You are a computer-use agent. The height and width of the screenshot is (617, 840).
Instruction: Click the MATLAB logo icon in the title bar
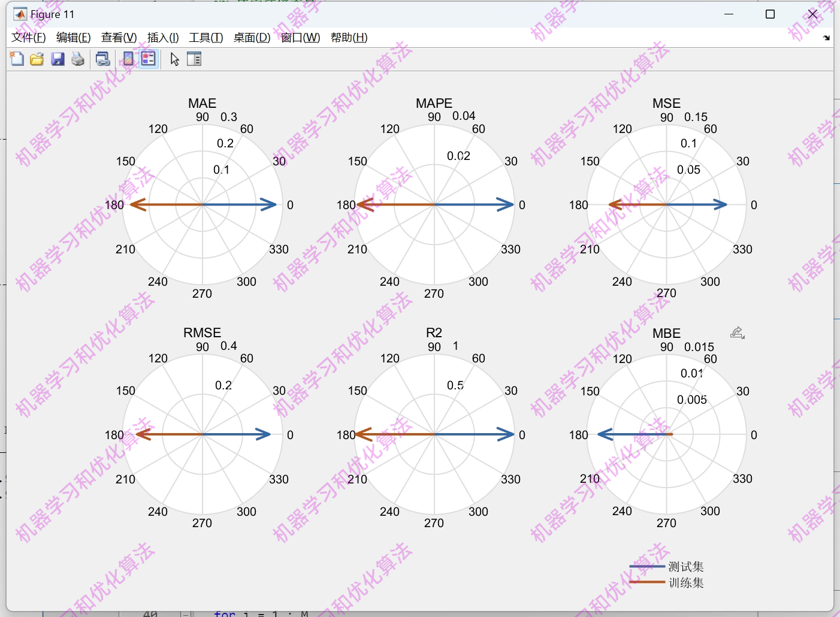pos(20,14)
